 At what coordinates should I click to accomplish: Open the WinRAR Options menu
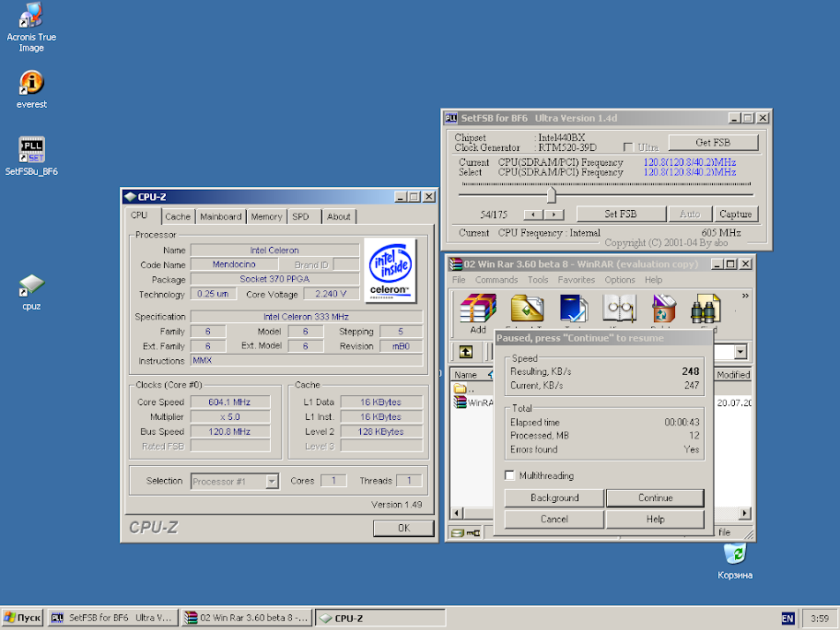coord(620,280)
